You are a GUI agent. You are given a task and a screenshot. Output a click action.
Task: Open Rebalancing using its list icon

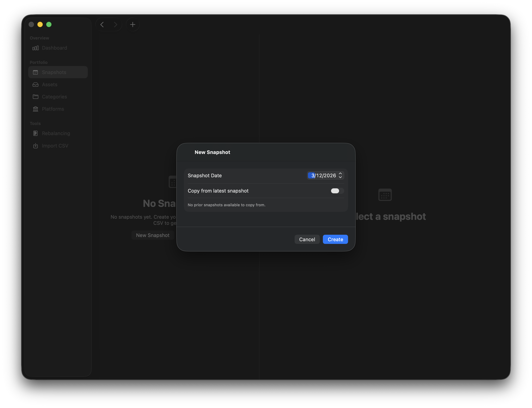point(35,133)
